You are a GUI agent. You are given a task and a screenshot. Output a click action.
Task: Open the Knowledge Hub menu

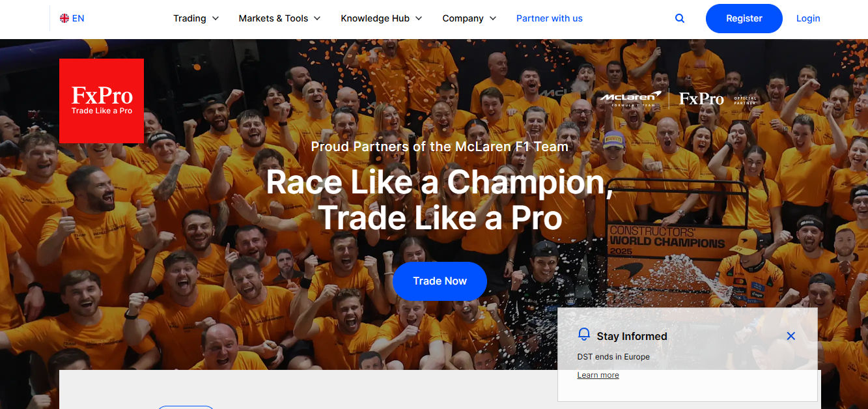[382, 18]
